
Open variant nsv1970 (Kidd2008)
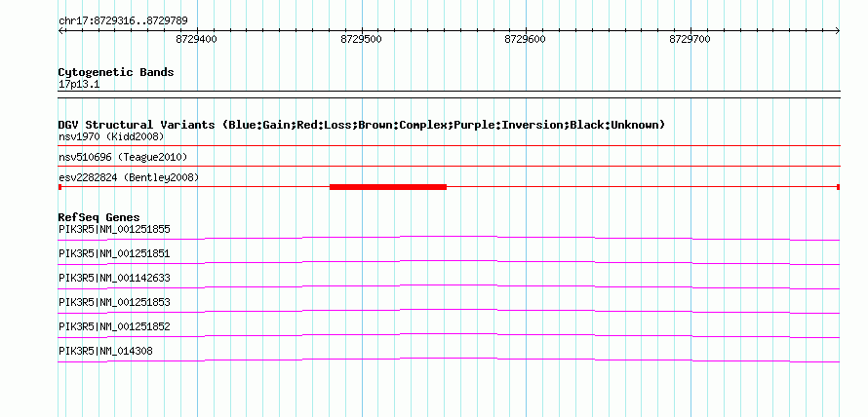(x=111, y=136)
